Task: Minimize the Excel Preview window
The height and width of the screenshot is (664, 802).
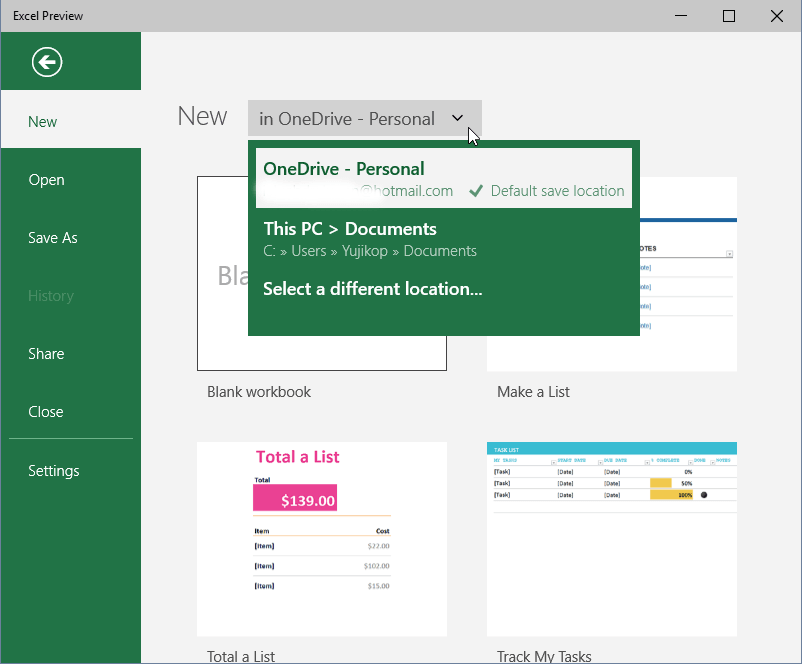Action: coord(681,16)
